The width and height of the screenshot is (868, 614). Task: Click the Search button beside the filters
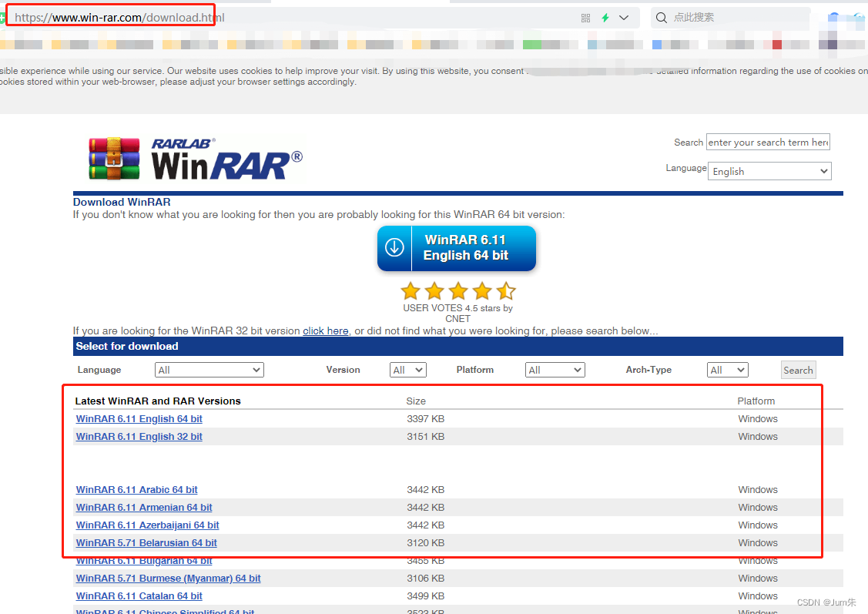(798, 371)
